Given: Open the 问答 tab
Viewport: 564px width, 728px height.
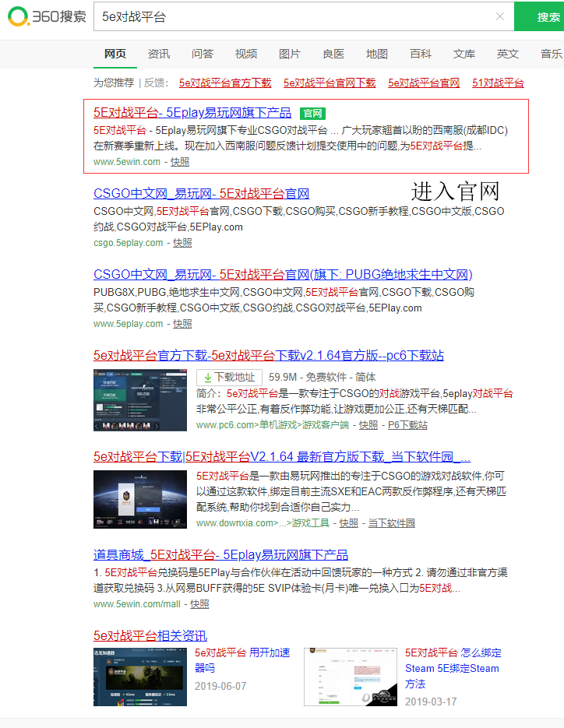Looking at the screenshot, I should tap(203, 54).
